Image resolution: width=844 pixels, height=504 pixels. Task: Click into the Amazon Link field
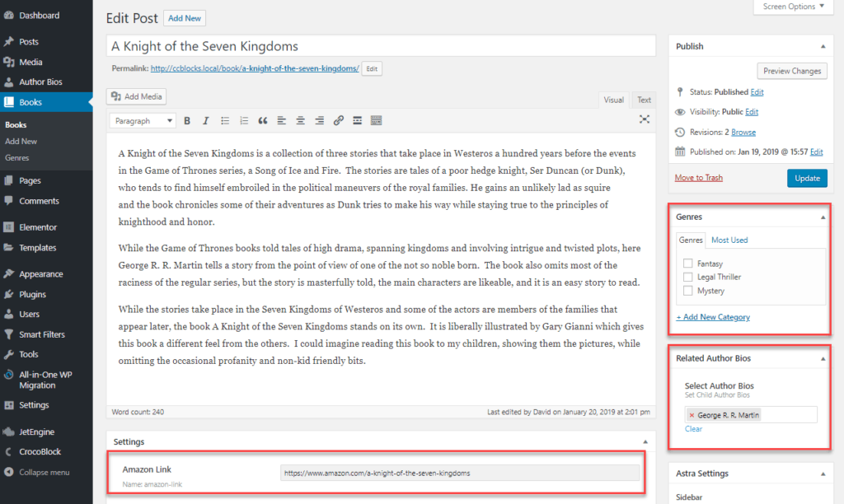click(459, 473)
